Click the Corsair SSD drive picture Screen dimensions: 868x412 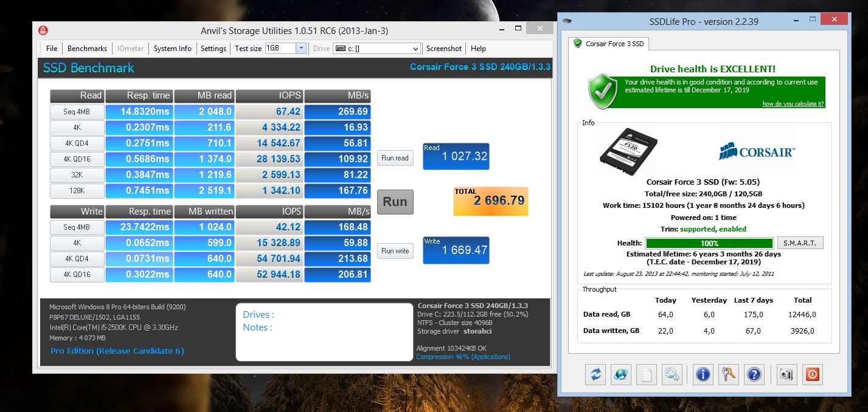pyautogui.click(x=628, y=151)
